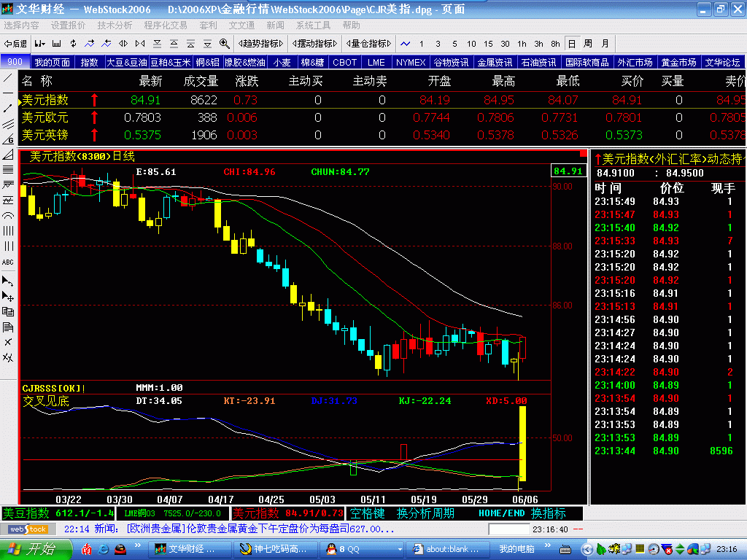The height and width of the screenshot is (560, 747).
Task: Click the horizontal expand arrows icon
Action: [123, 44]
